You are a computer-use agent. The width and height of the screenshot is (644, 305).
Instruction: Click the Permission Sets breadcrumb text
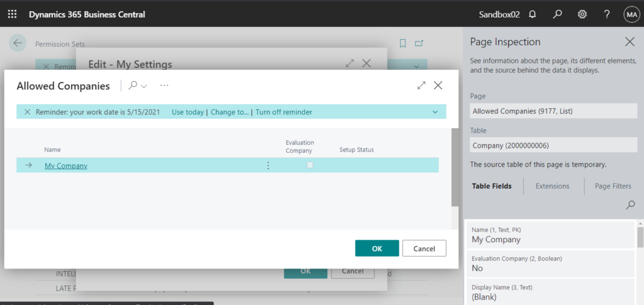pos(60,44)
